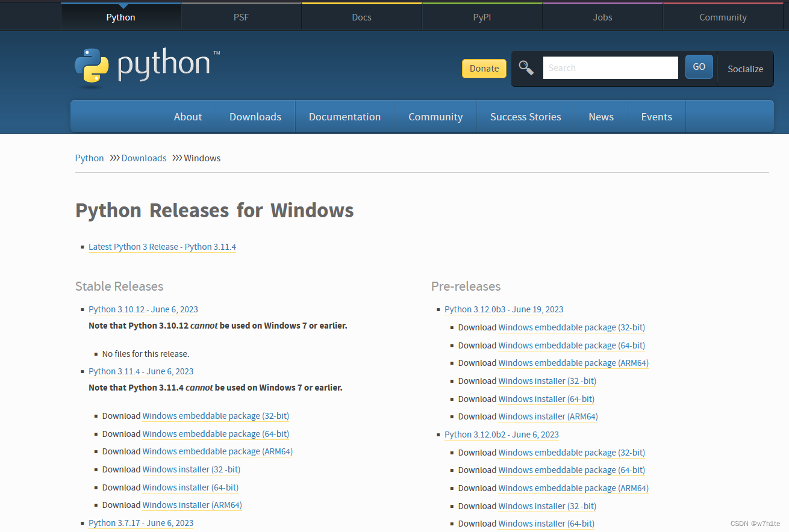789x532 pixels.
Task: Download 3.11.4 Windows embeddable package (64-bit)
Action: (216, 434)
